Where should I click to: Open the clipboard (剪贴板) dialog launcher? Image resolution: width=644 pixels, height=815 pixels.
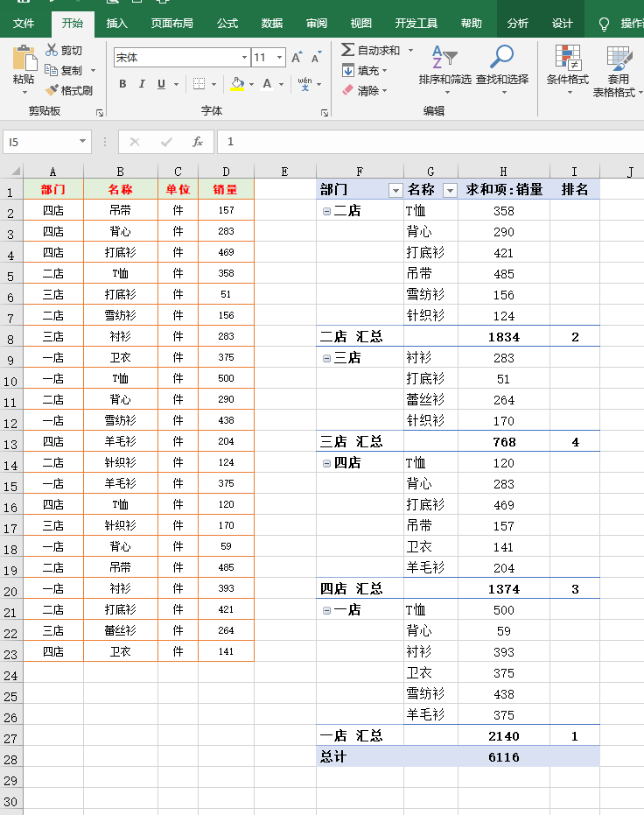tap(100, 112)
